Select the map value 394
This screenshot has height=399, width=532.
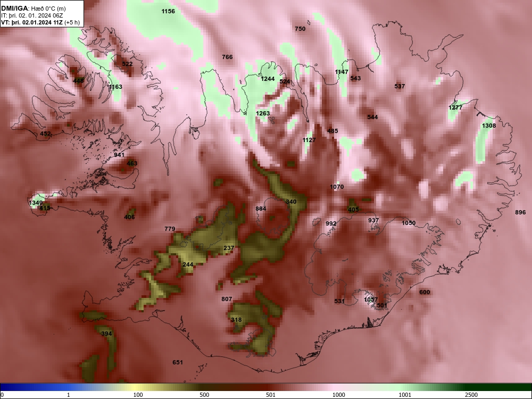106,334
